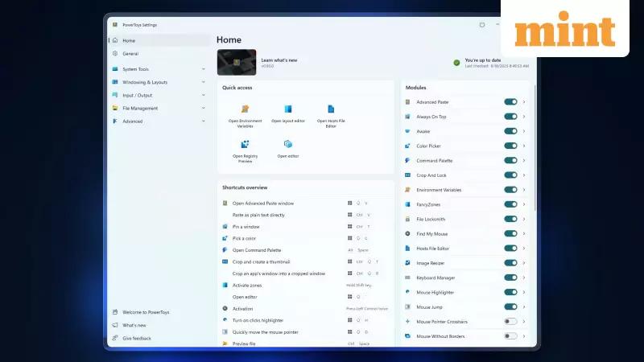Viewport: 644px width, 362px height.
Task: Turn off the FancyZones toggle
Action: coord(510,204)
